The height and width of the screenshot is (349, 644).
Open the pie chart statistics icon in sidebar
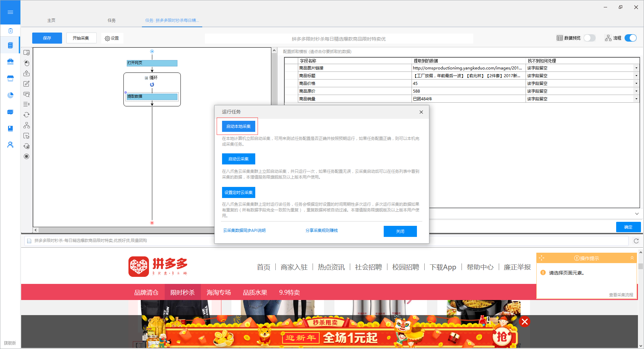coord(10,95)
